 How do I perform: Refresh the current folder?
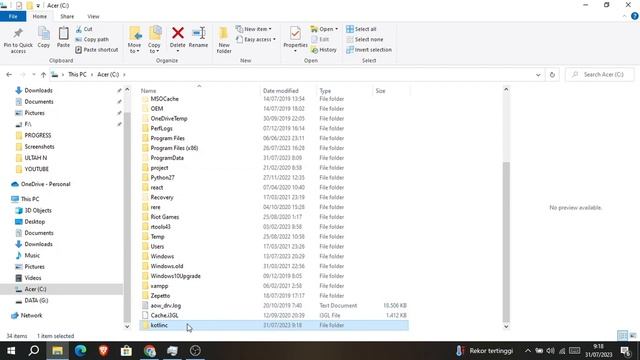point(552,75)
